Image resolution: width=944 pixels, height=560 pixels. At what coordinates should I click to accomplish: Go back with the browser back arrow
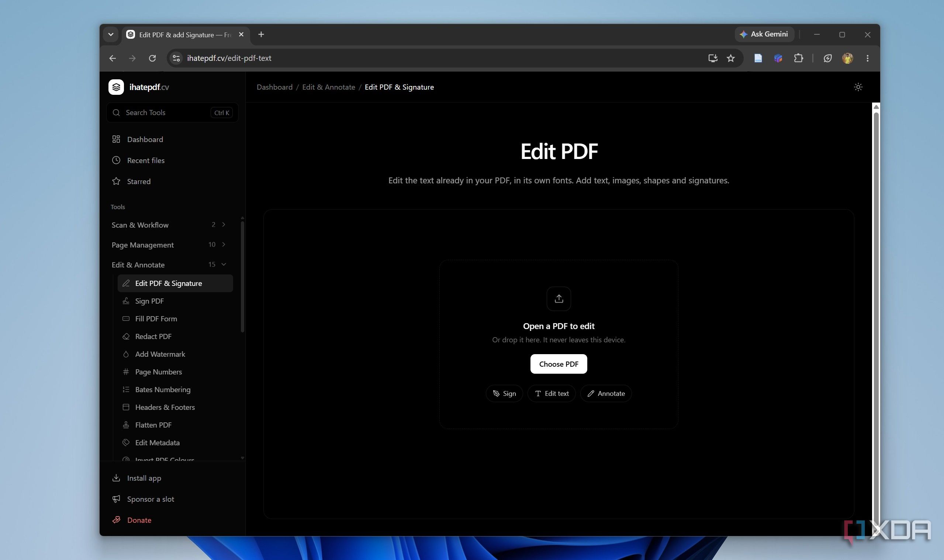coord(113,58)
